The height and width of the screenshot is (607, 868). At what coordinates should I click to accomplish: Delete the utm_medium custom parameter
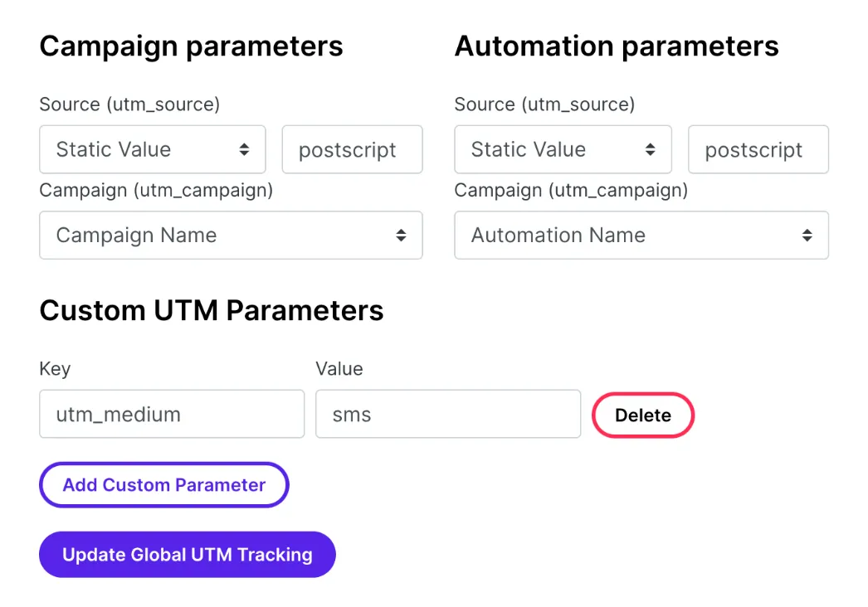(x=642, y=415)
